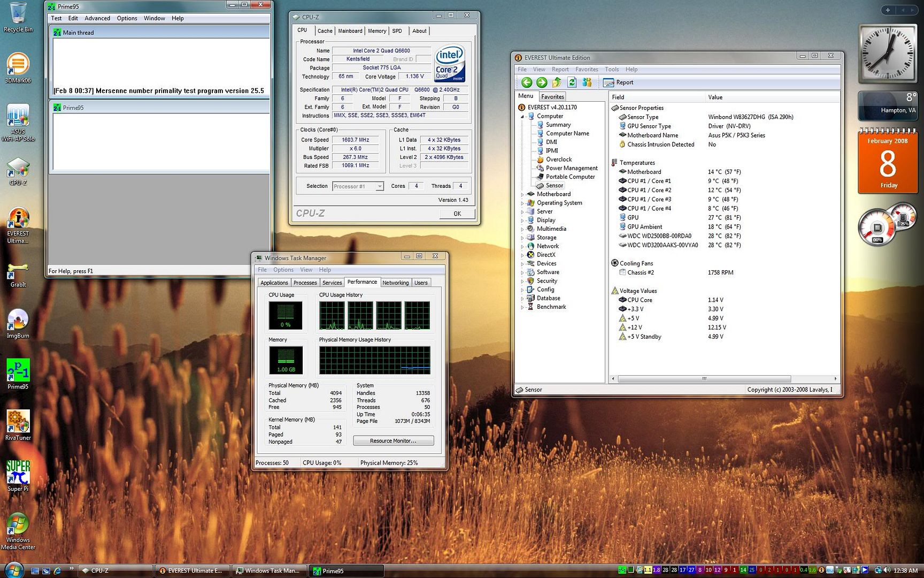Open the Advanced menu in Prime95
This screenshot has width=924, height=578.
97,18
